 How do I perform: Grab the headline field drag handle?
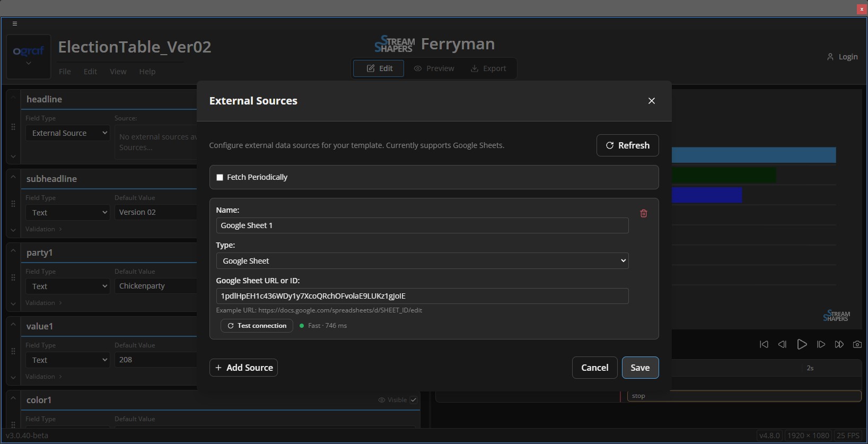coord(13,127)
